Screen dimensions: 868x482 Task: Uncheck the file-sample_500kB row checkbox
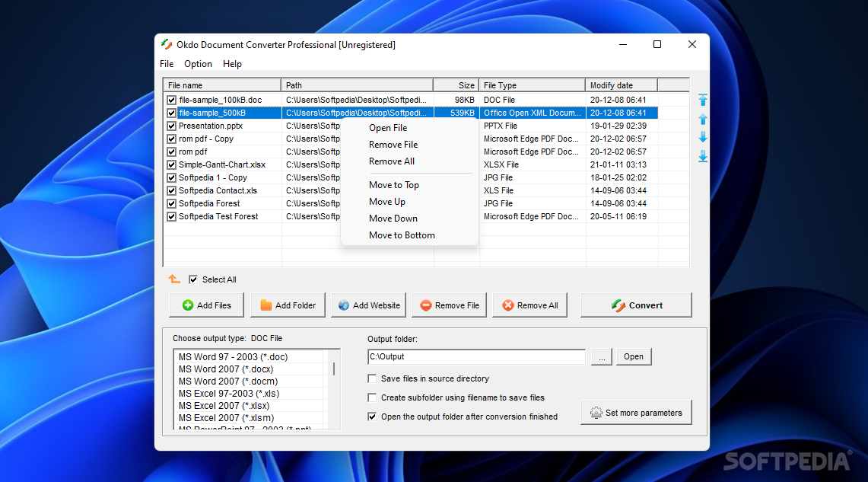(x=172, y=113)
